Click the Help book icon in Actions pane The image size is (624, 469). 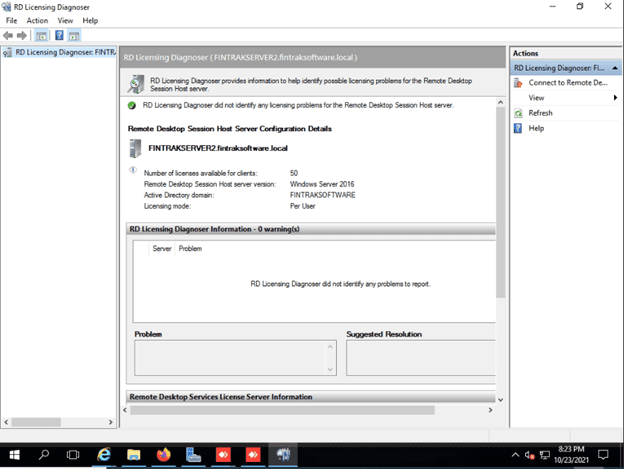(x=518, y=128)
